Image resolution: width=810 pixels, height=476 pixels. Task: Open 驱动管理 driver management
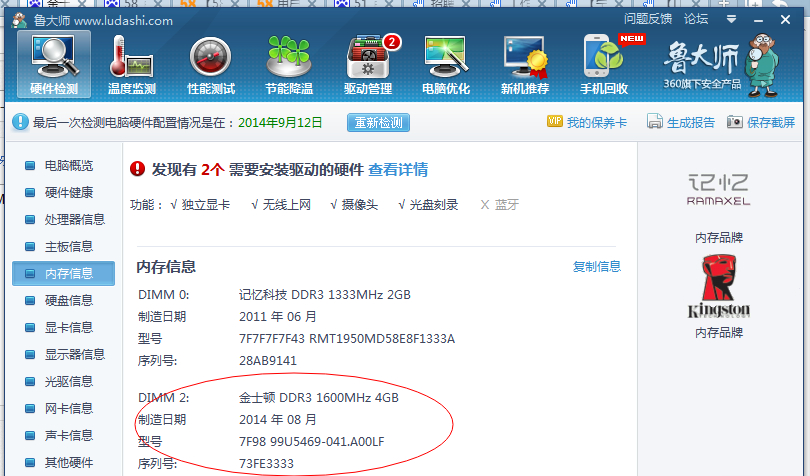(x=368, y=65)
